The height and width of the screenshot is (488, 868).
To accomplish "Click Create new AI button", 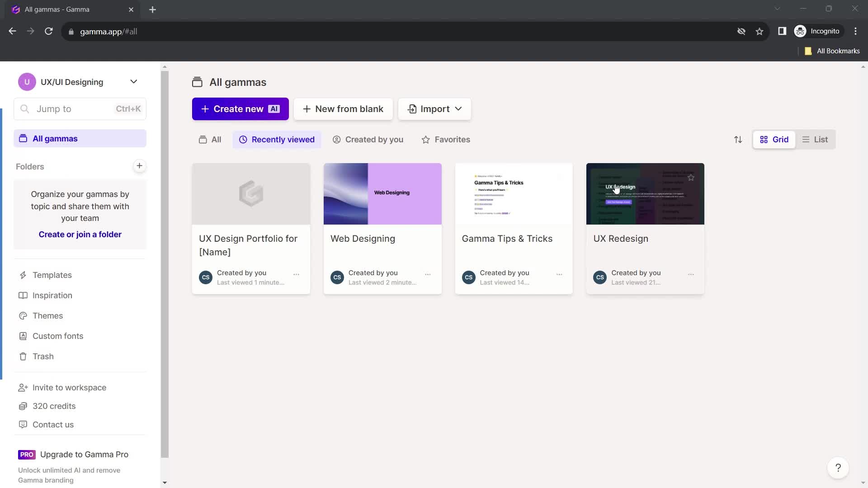I will pos(240,108).
